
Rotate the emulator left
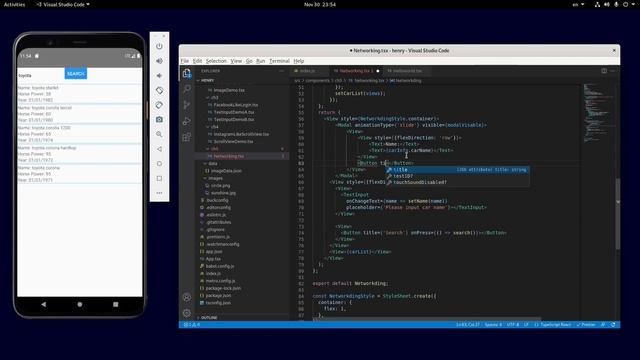point(159,90)
